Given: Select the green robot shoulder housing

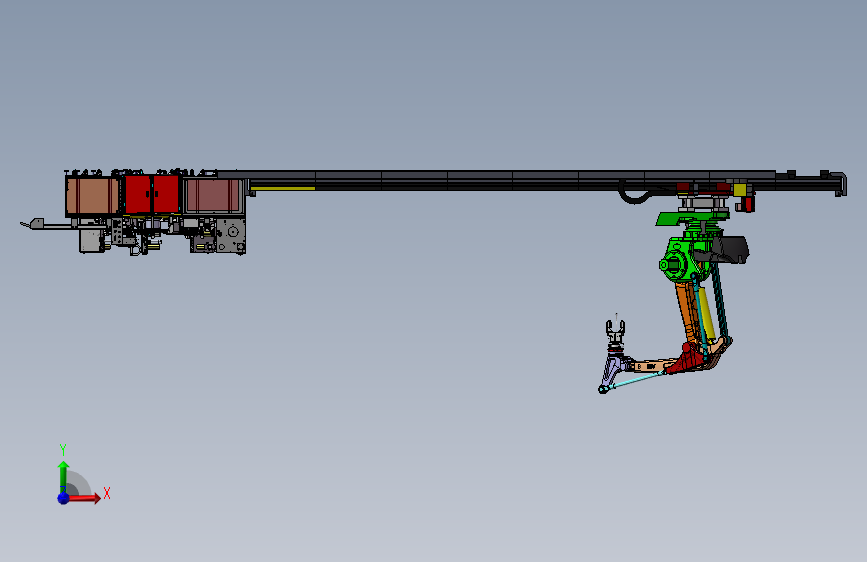Looking at the screenshot, I should [683, 258].
